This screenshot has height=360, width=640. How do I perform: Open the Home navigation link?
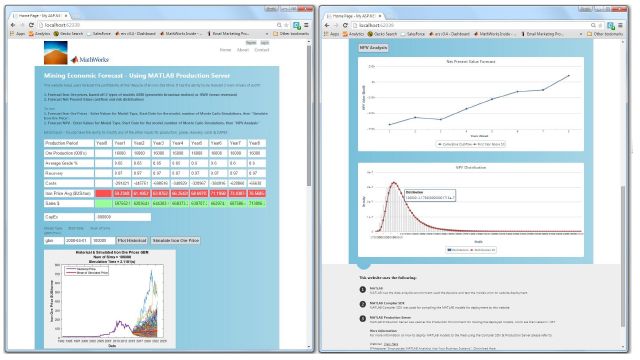click(x=225, y=50)
